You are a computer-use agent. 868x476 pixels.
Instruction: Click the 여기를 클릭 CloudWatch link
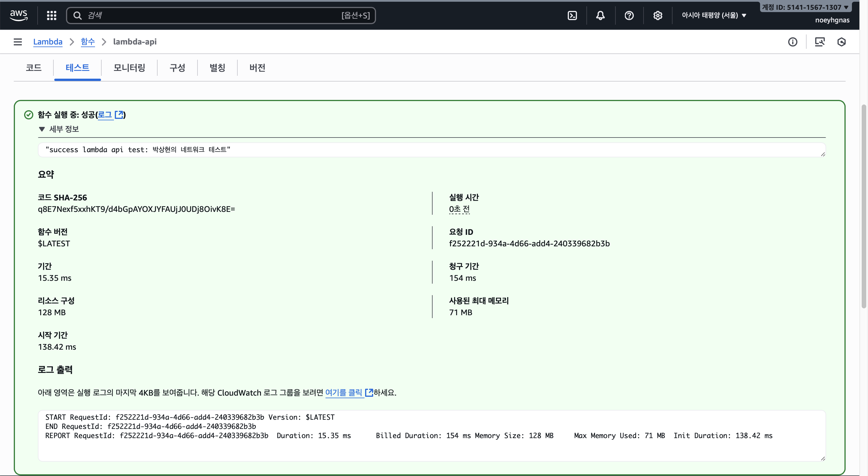coord(344,392)
